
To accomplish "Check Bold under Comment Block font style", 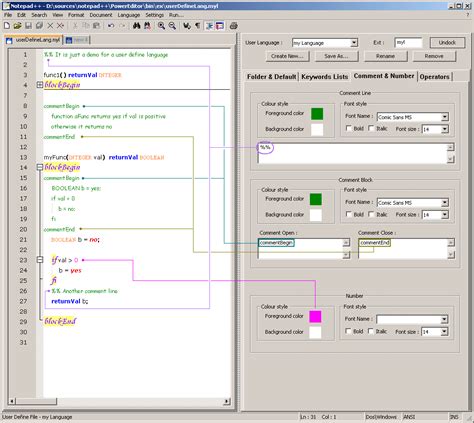I will 349,214.
